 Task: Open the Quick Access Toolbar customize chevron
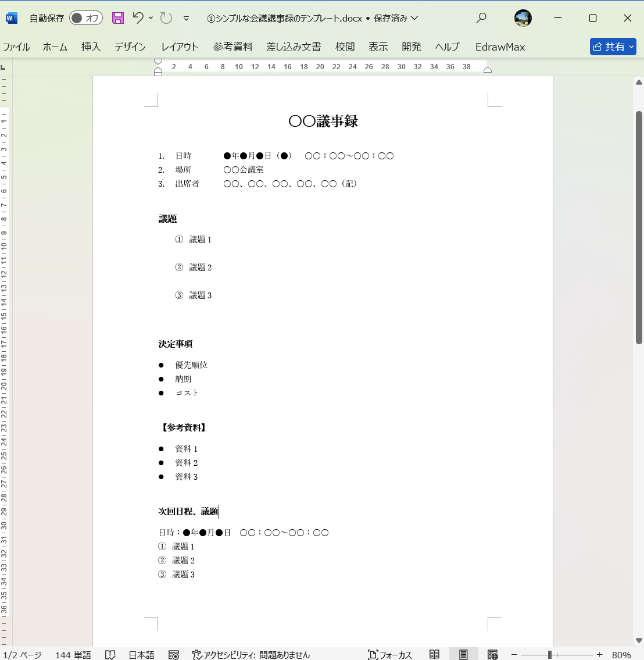[x=186, y=18]
